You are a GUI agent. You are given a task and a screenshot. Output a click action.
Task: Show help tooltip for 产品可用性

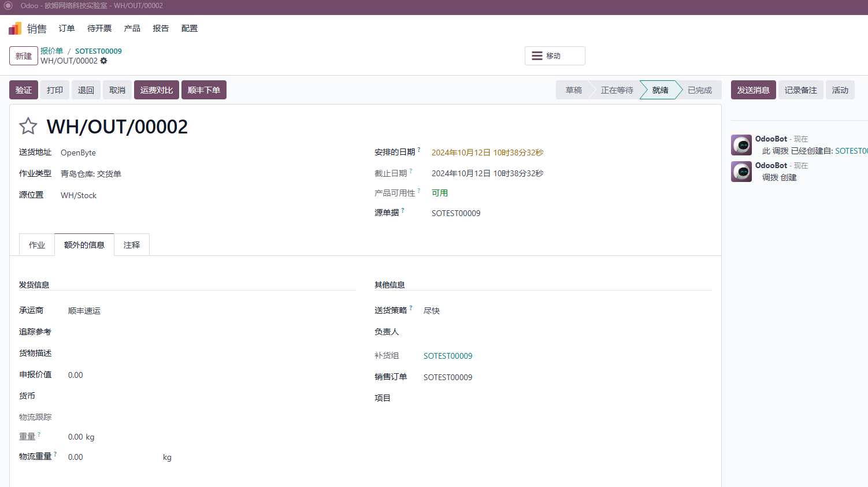tap(419, 190)
